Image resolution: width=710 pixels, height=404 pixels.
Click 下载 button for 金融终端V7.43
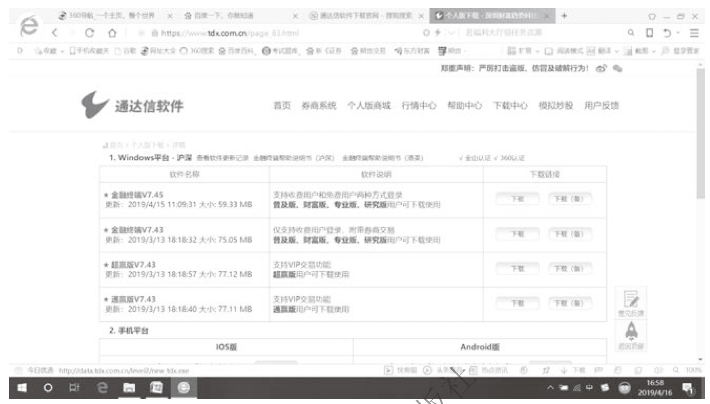[x=517, y=234]
